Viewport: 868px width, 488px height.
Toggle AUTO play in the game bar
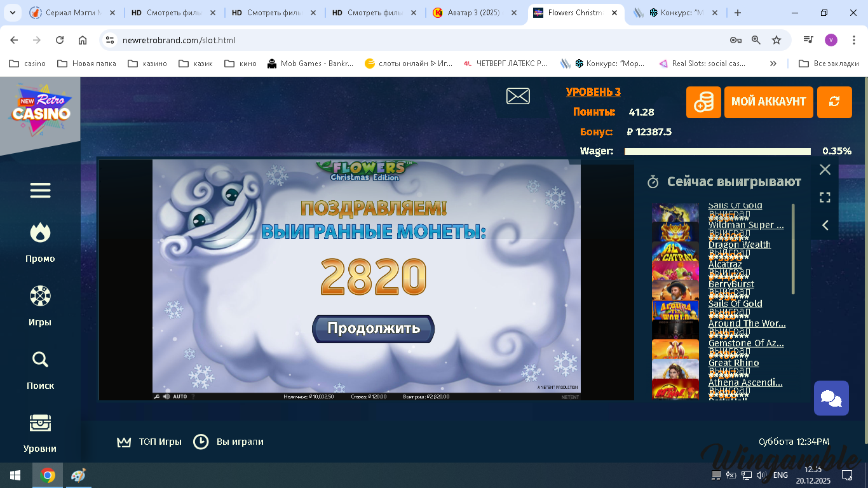click(180, 396)
